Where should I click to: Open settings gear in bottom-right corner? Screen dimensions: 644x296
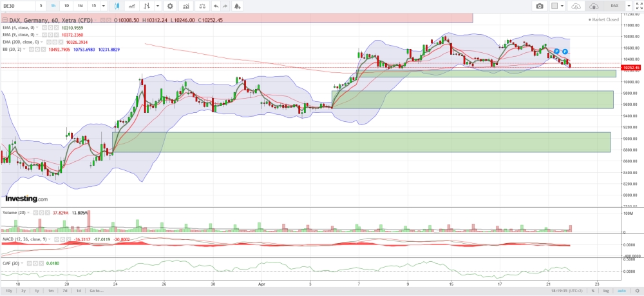[x=637, y=291]
